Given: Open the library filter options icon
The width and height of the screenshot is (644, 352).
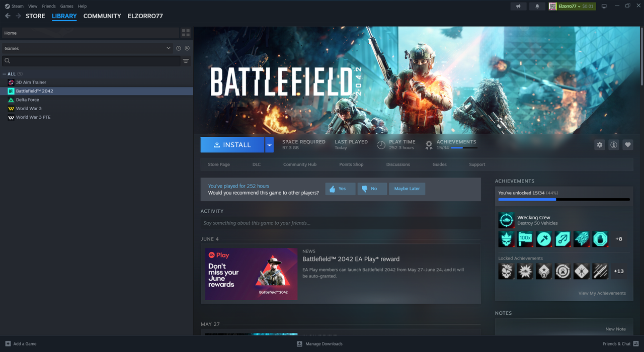Looking at the screenshot, I should [186, 61].
